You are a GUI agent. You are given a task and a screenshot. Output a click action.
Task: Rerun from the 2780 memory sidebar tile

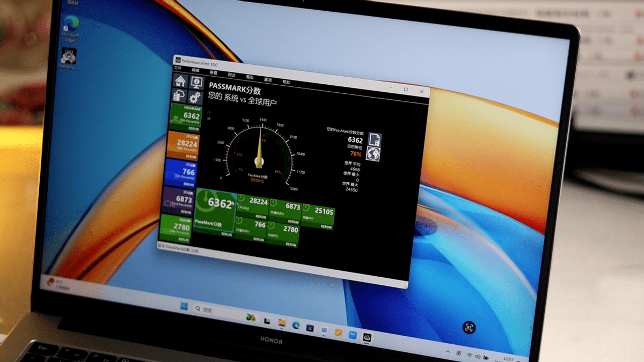184,240
